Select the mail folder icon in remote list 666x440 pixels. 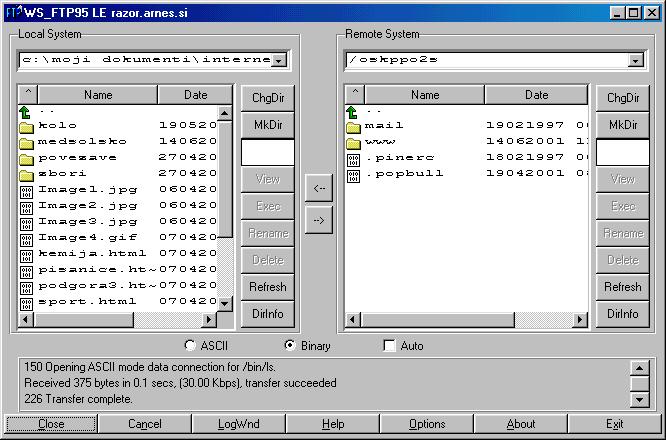pyautogui.click(x=353, y=126)
